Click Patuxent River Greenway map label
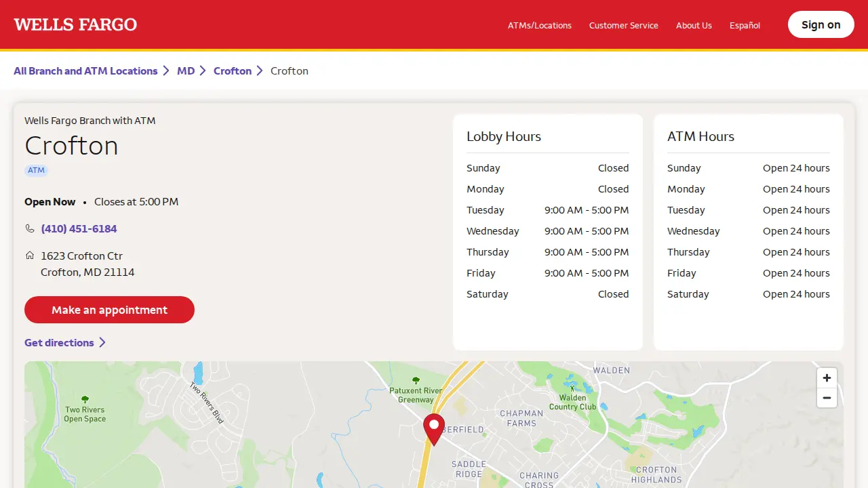The image size is (868, 488). 416,395
